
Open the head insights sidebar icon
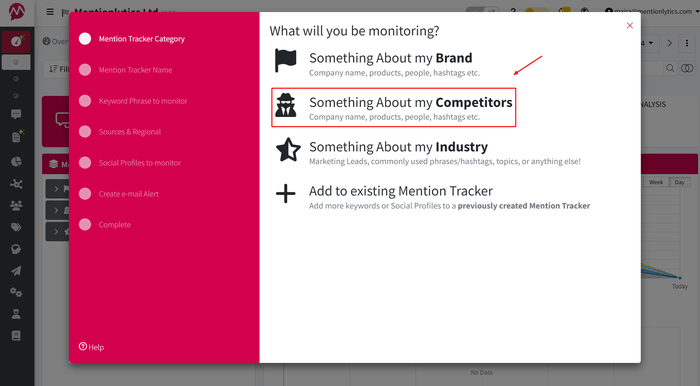point(16,249)
